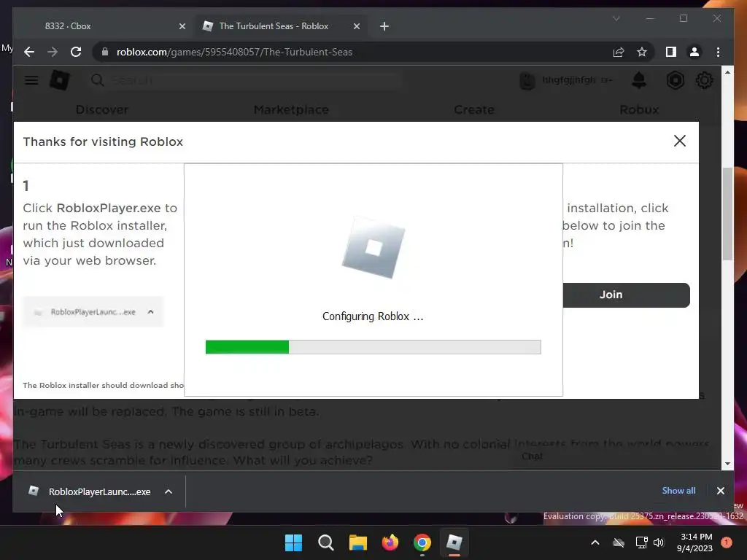Click the Roblox search field

tap(245, 80)
